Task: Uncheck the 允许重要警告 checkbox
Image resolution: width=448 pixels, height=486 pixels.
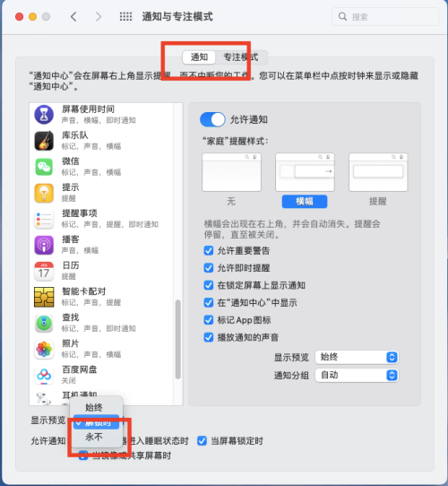Action: click(209, 250)
